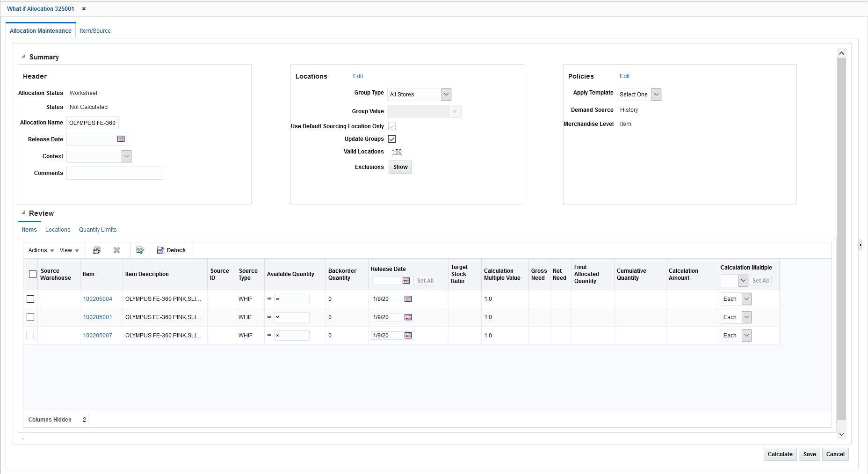The image size is (868, 474).
Task: Uncheck the Update Groups checkbox
Action: [x=392, y=139]
